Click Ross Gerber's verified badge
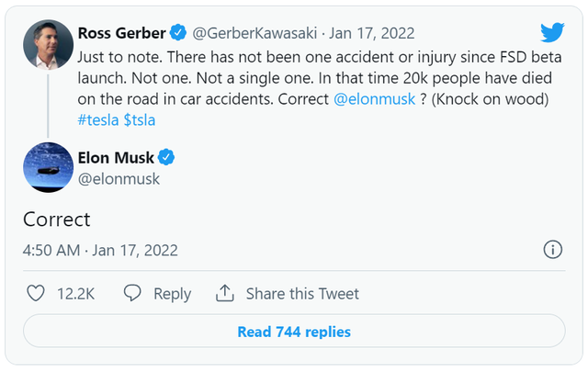 point(179,33)
